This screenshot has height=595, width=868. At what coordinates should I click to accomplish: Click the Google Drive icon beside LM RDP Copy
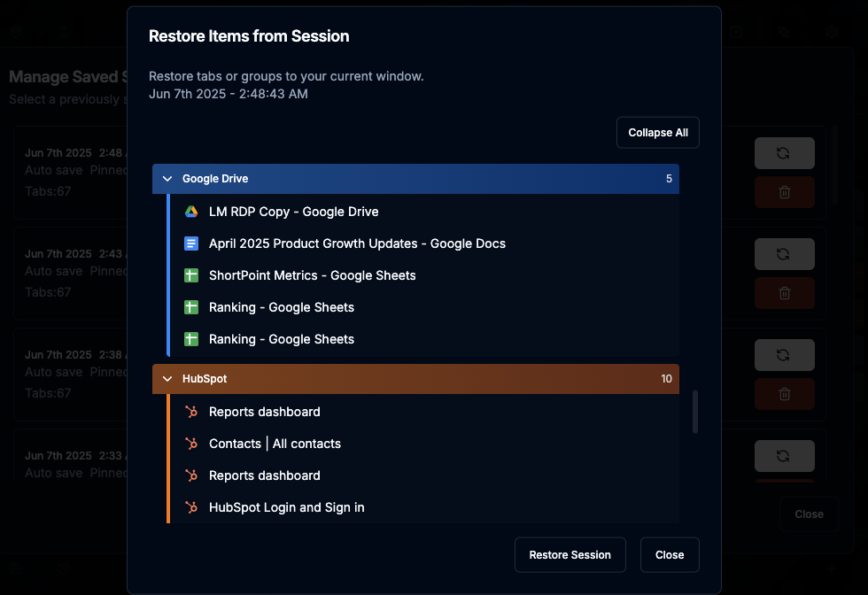pos(191,212)
